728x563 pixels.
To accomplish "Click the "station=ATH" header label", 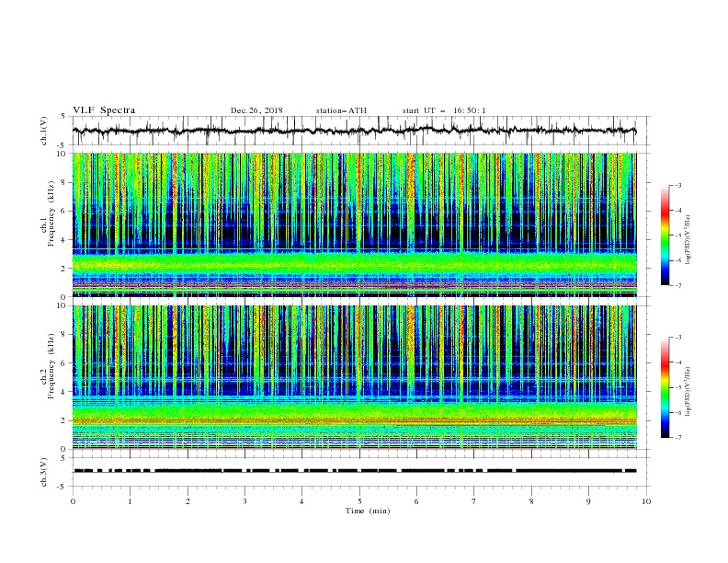I will tap(341, 110).
